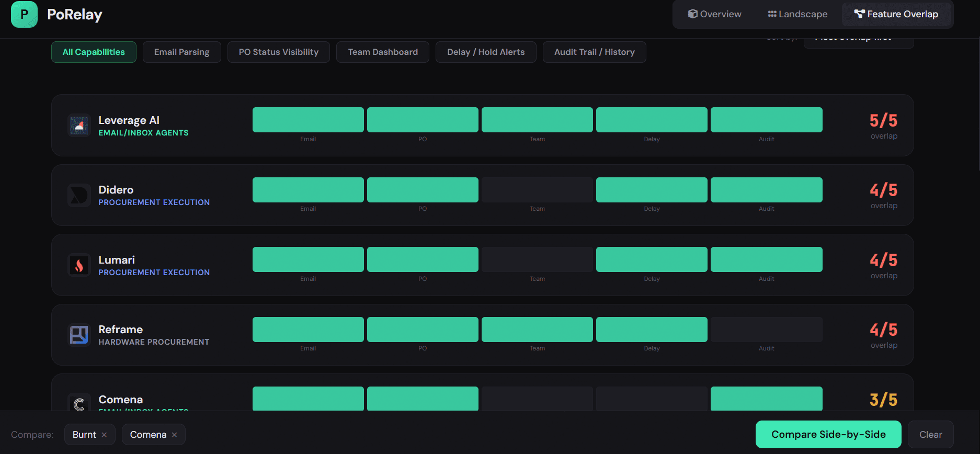Click Leverage AI's Email capability bar
The width and height of the screenshot is (980, 454).
point(308,120)
